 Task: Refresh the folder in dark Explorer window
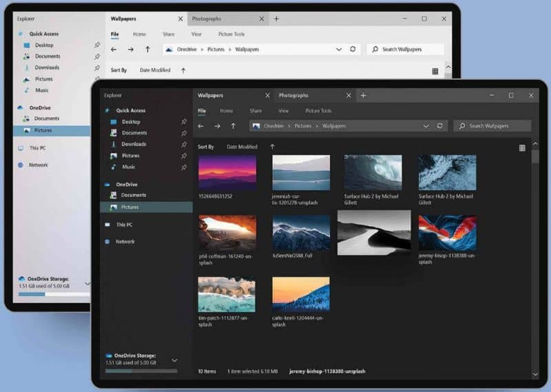(439, 126)
